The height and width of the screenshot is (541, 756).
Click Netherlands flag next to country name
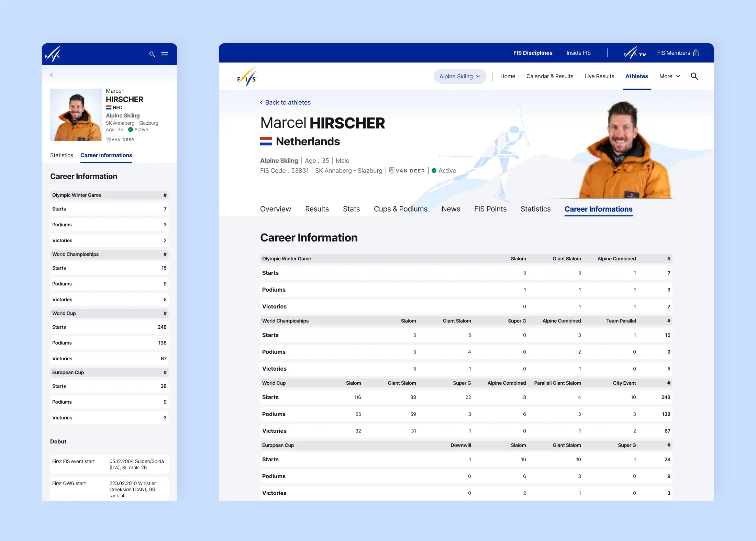(266, 142)
